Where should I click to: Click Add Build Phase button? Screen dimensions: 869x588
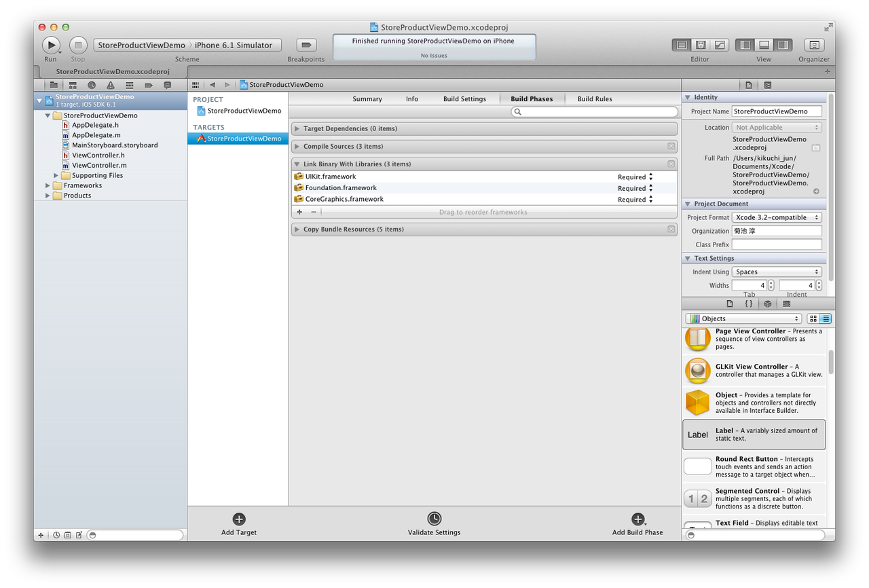click(x=637, y=524)
